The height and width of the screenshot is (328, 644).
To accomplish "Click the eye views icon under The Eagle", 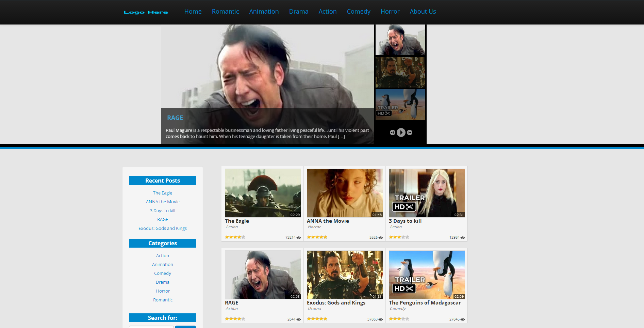I will pos(299,238).
